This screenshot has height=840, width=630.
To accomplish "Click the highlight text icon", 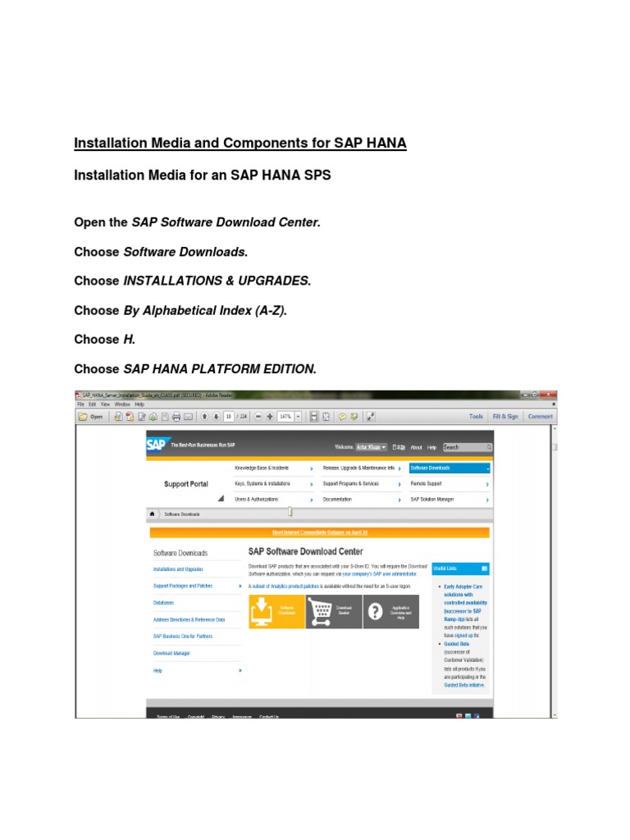I will coord(354,416).
